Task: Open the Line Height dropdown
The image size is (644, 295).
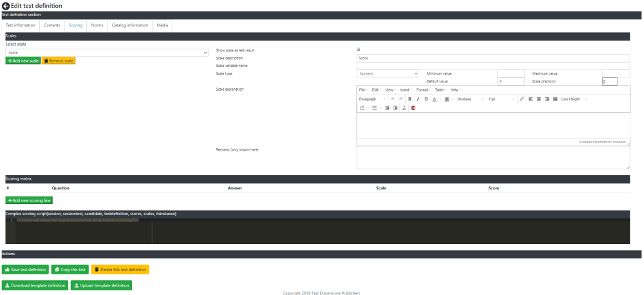Action: coord(574,99)
